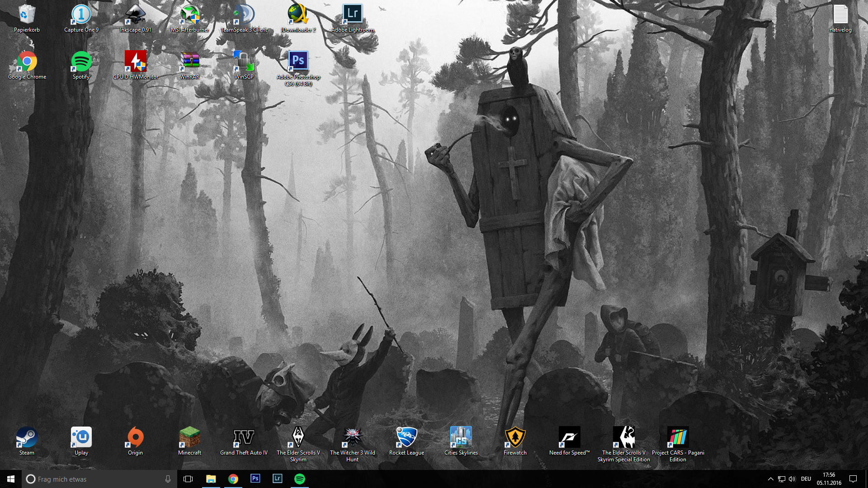Select the MSI Afterburner desktop icon
The width and height of the screenshot is (868, 488).
[189, 14]
